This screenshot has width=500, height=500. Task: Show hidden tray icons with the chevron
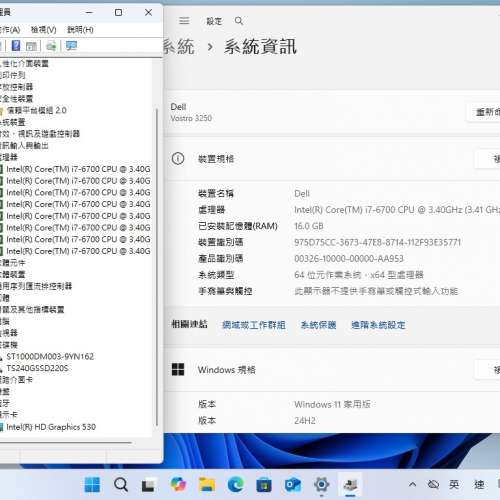412,484
